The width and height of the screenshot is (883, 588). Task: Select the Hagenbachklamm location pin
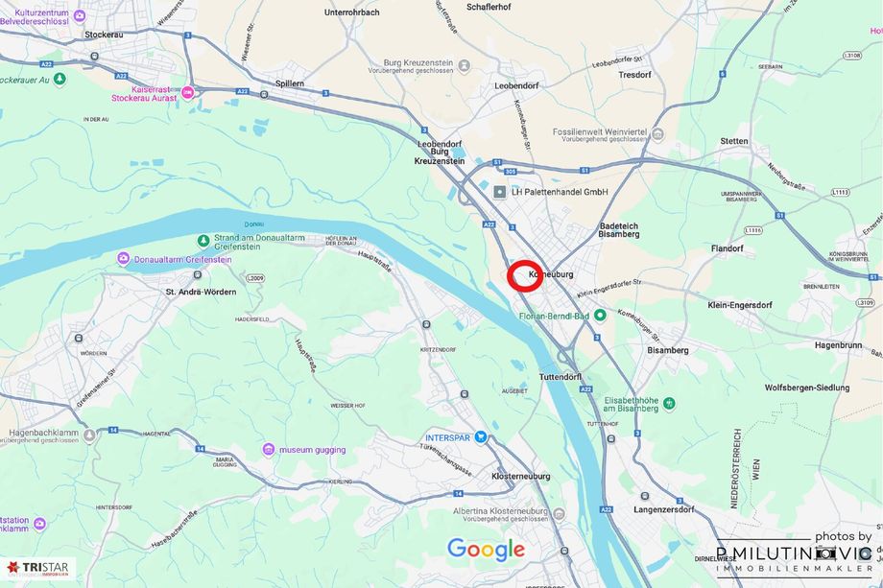[89, 435]
